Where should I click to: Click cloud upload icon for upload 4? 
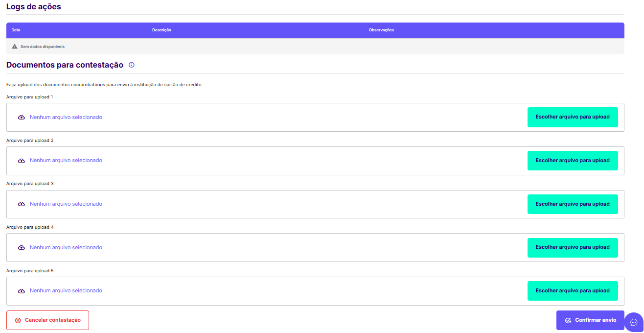pos(22,248)
